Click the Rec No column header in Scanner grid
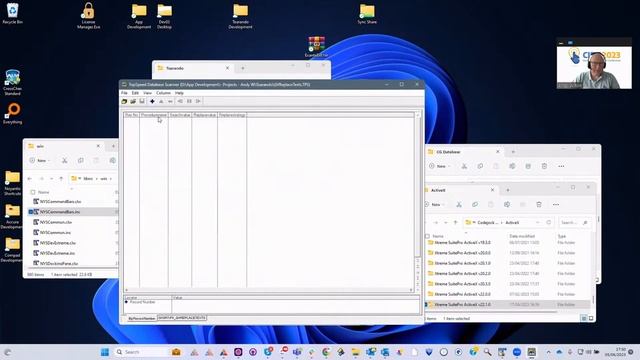 pos(131,115)
